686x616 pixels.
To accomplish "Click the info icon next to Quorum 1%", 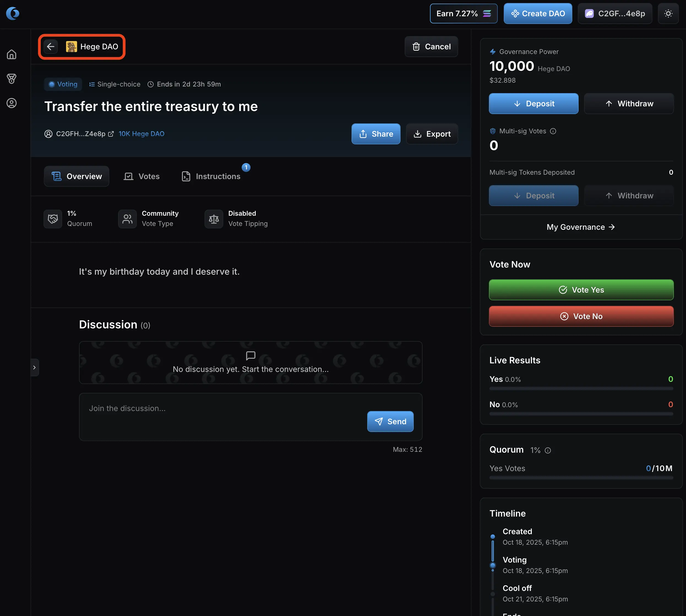I will (x=548, y=450).
